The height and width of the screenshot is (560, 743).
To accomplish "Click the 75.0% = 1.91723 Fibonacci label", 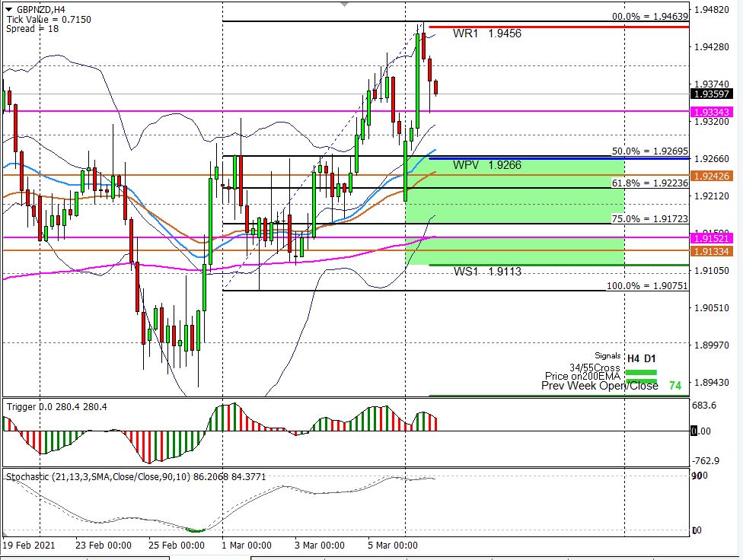I will [x=649, y=219].
